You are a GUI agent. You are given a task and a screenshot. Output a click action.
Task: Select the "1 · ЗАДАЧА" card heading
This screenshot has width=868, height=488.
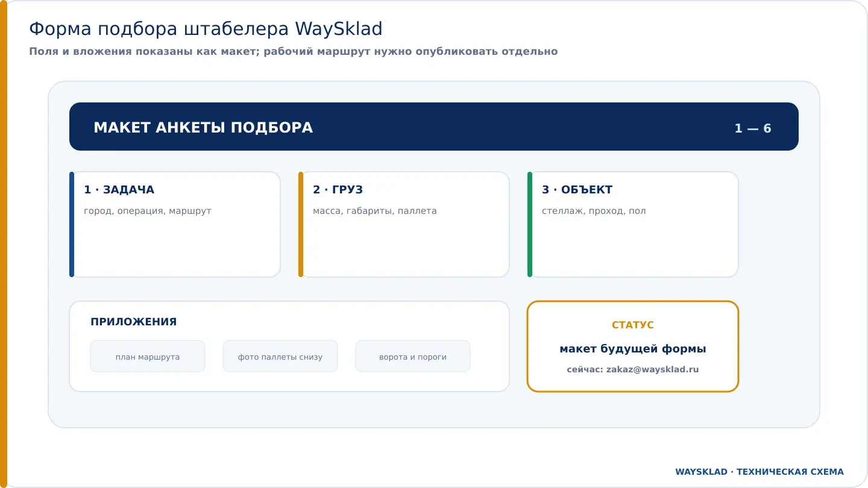point(119,190)
